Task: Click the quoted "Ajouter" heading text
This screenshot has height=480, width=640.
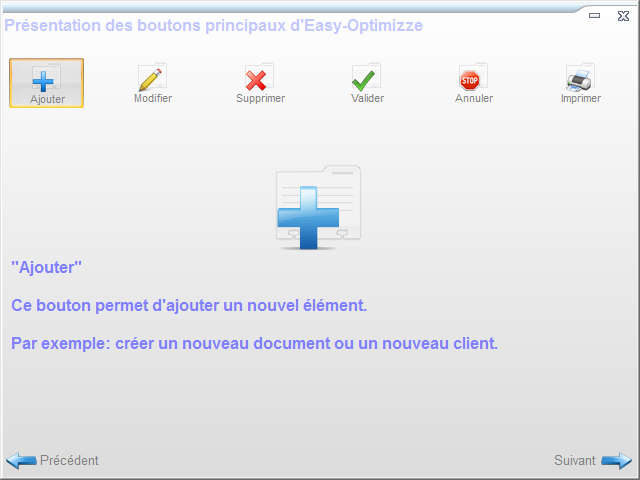Action: pos(46,268)
